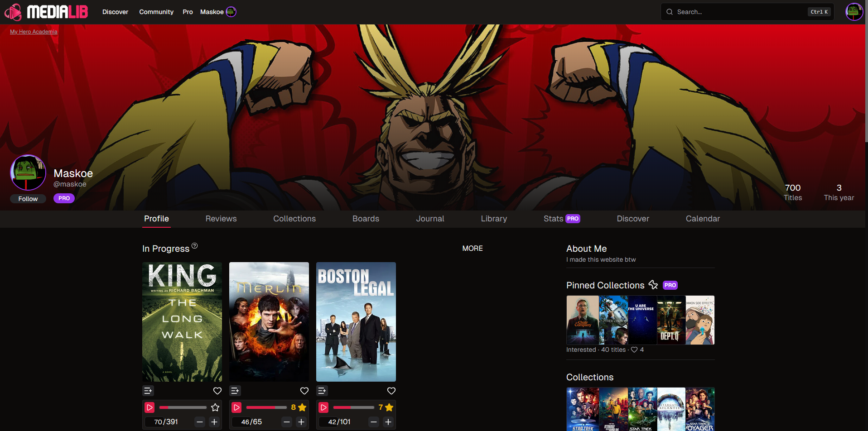The width and height of the screenshot is (868, 431).
Task: Open the My Hero Academia banner link
Action: 34,32
